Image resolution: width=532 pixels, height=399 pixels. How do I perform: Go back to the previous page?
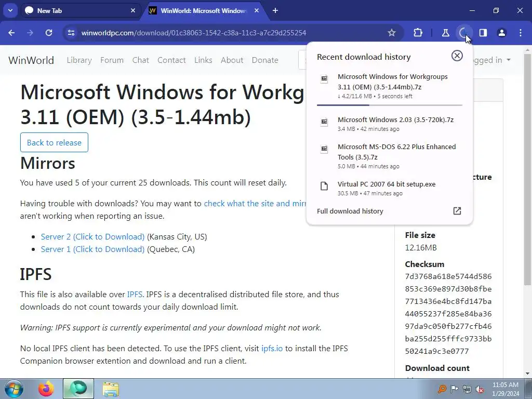11,33
